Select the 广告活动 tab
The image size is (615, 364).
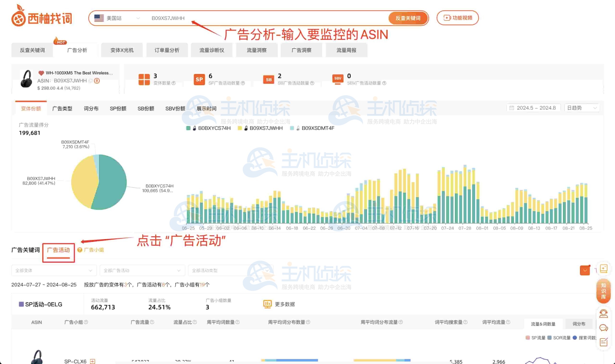tap(58, 250)
